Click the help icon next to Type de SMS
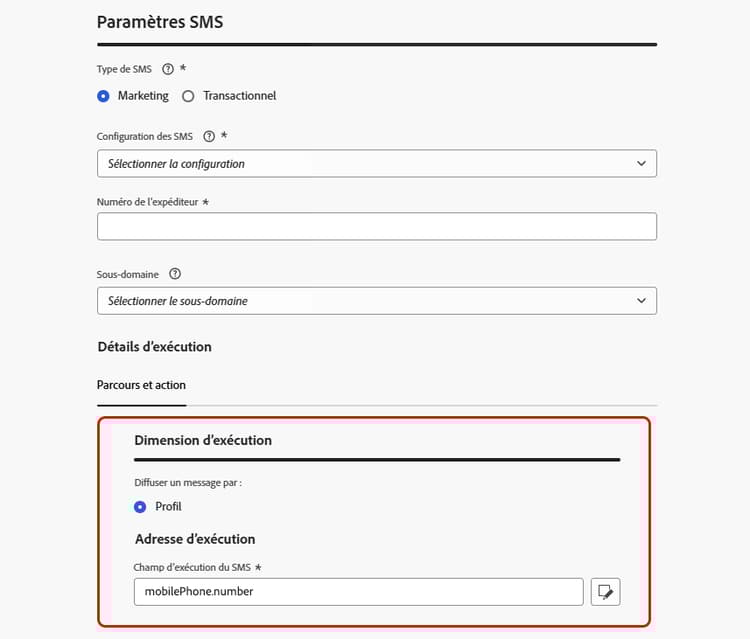 point(167,69)
